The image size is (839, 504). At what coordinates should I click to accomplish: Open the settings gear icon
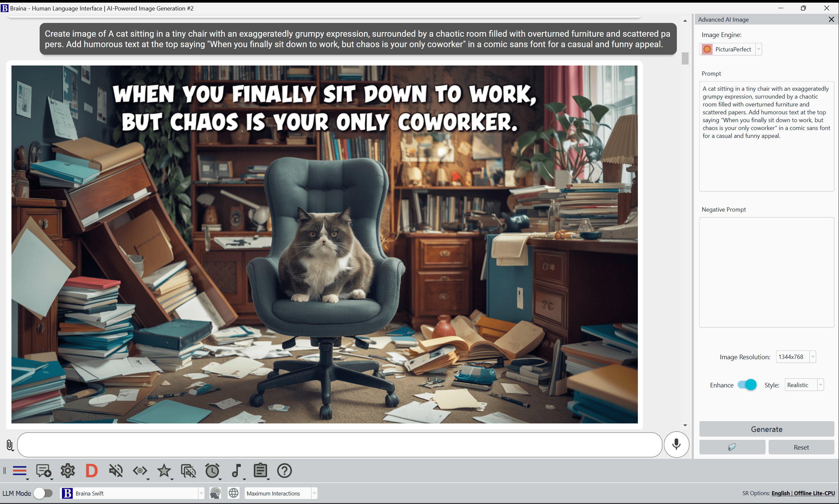67,471
